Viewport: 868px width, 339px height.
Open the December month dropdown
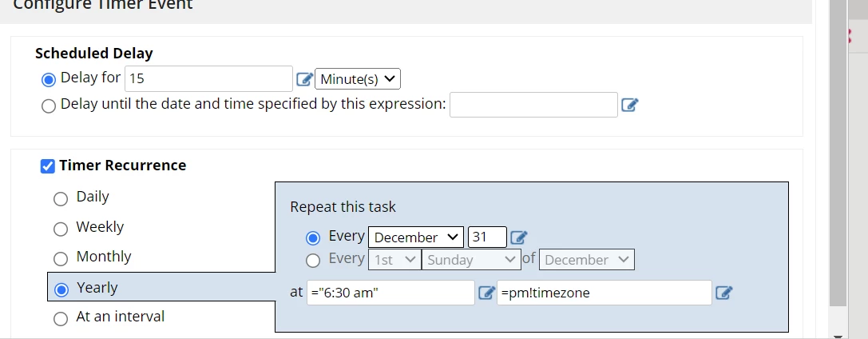click(416, 237)
